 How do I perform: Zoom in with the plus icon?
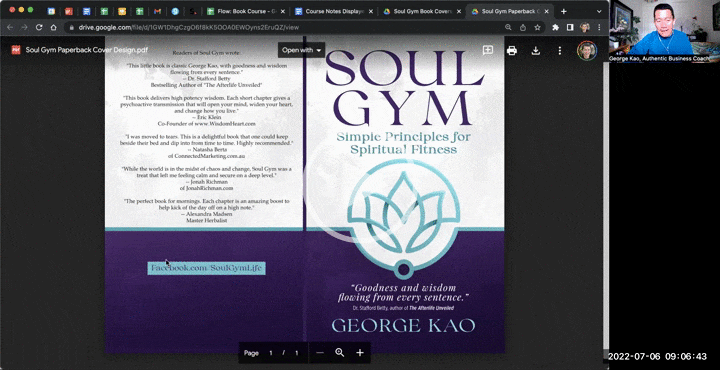[360, 353]
